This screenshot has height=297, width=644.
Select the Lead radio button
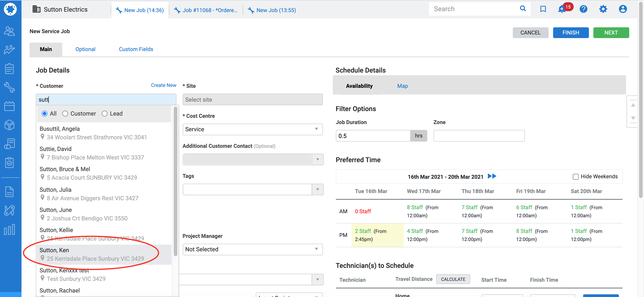105,114
